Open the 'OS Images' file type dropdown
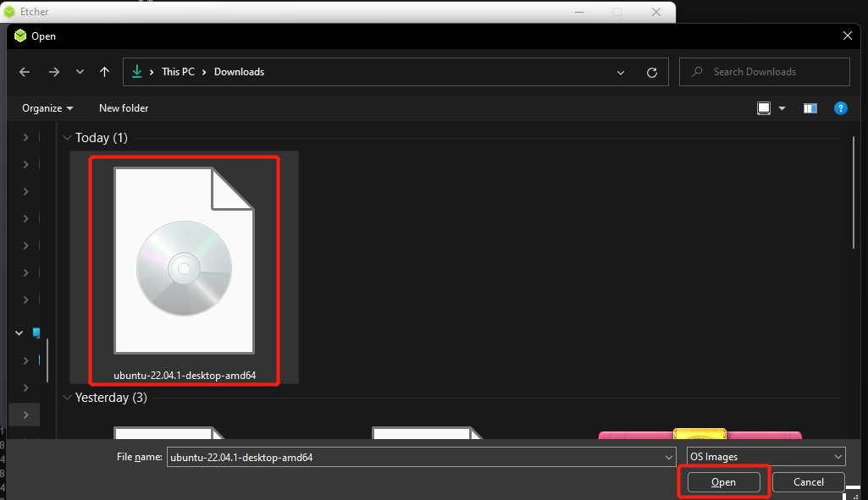Image resolution: width=868 pixels, height=500 pixels. point(766,457)
